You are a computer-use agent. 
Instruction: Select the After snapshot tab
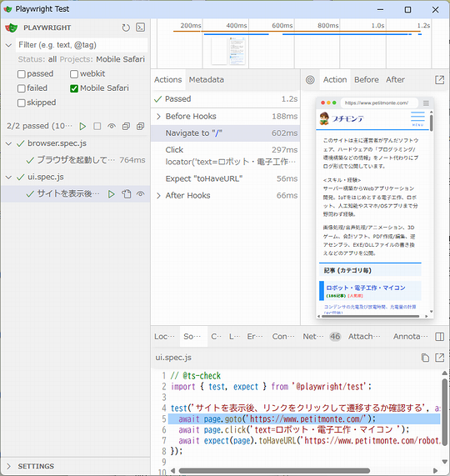coord(395,80)
